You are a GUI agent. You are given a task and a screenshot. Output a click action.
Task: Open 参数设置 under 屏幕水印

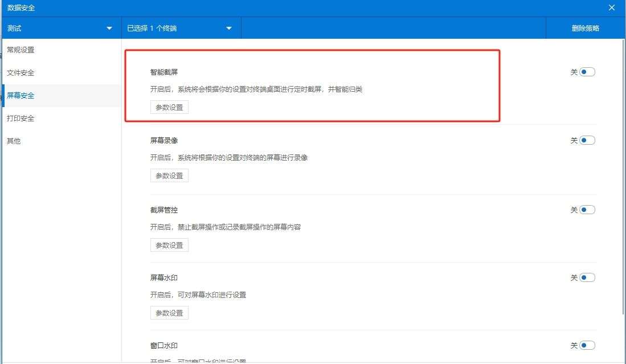tap(169, 312)
